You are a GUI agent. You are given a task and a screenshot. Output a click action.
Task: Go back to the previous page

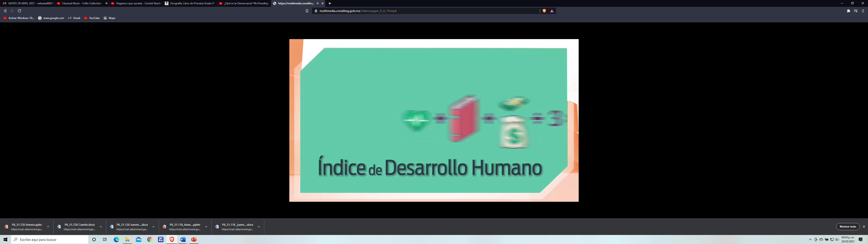pos(5,11)
